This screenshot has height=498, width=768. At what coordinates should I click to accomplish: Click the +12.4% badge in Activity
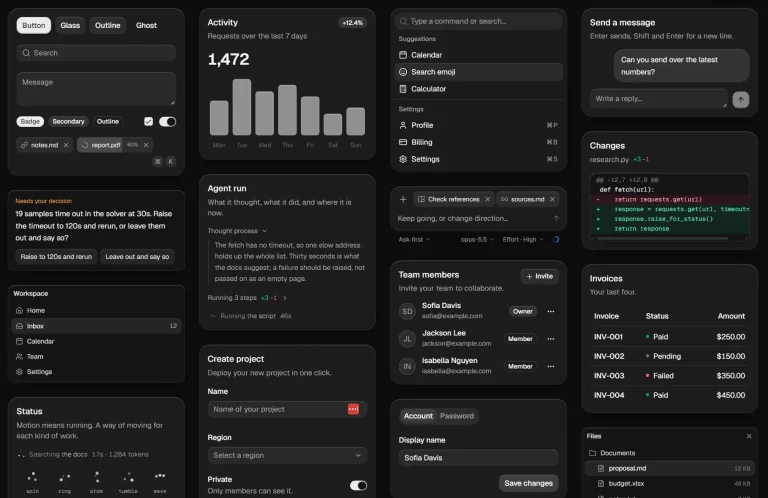point(353,23)
